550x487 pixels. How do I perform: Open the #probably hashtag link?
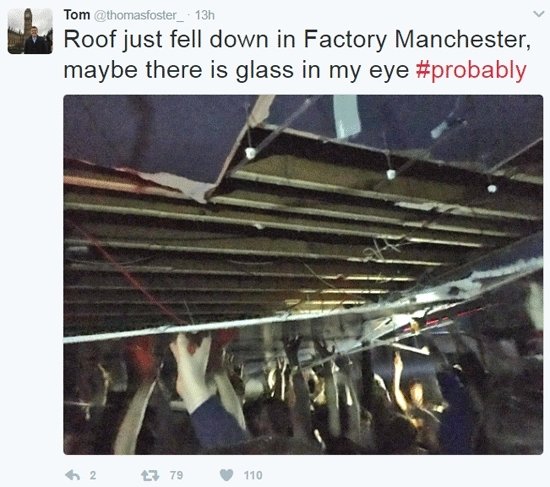471,70
